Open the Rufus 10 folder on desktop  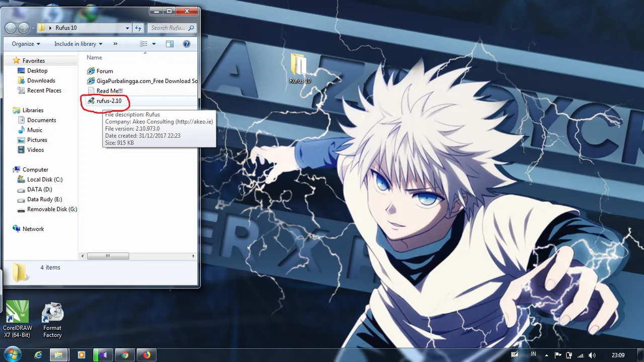click(x=300, y=68)
